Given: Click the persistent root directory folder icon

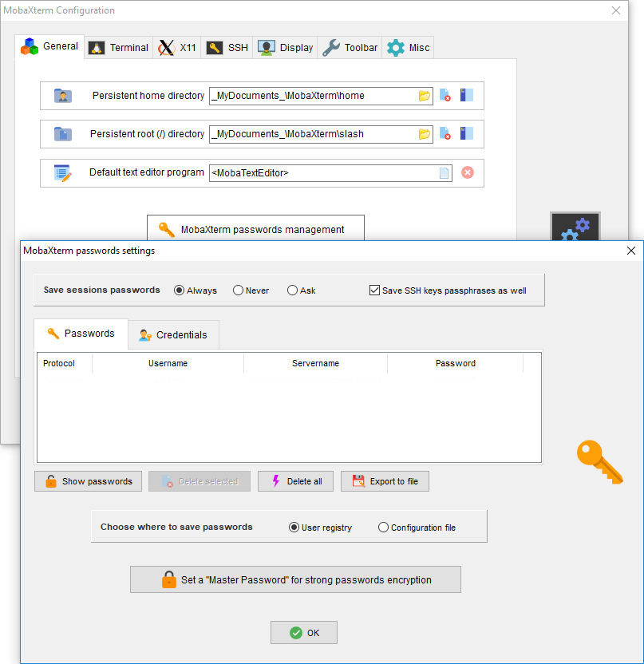Looking at the screenshot, I should point(63,134).
